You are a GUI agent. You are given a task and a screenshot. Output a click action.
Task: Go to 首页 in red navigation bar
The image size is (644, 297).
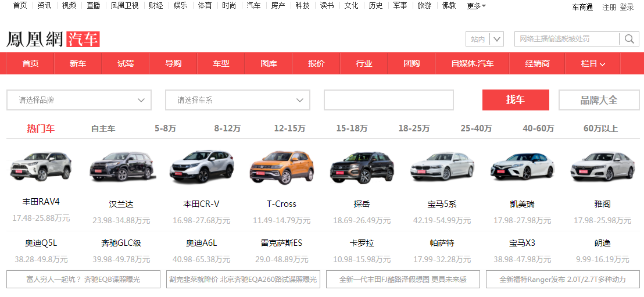tap(30, 63)
